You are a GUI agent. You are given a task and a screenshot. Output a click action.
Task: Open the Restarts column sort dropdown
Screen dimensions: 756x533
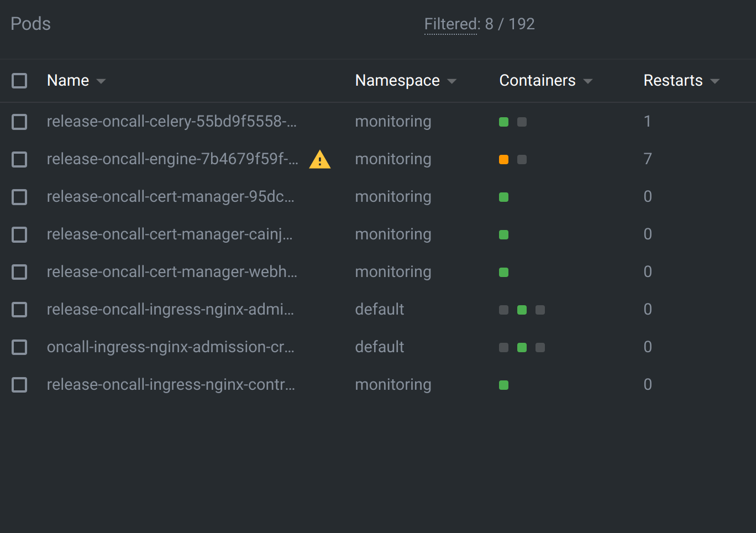(715, 81)
